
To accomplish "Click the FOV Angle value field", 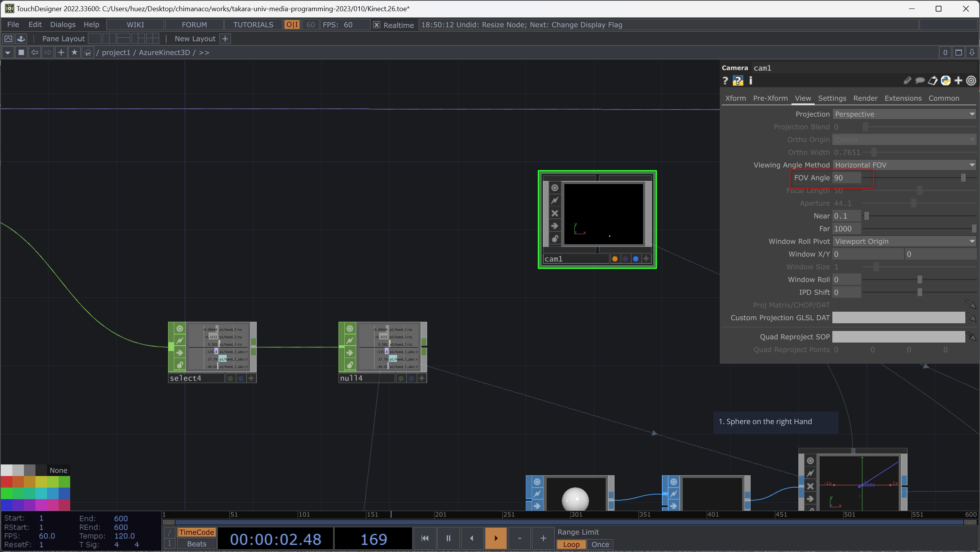I will (847, 178).
